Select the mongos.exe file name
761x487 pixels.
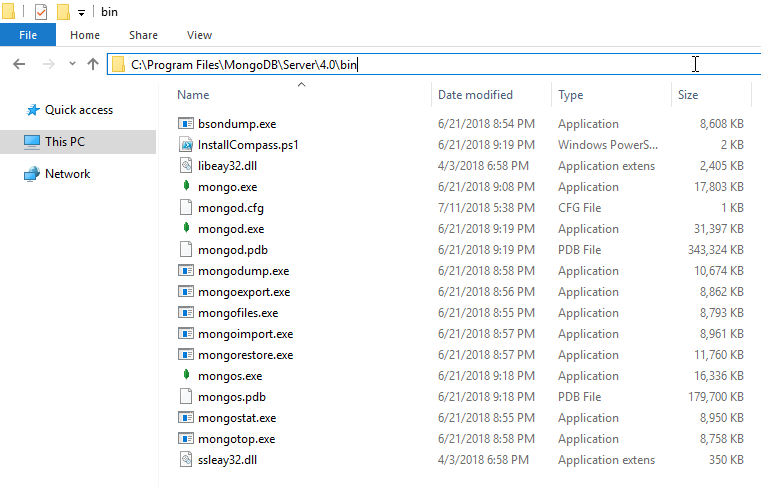(230, 376)
